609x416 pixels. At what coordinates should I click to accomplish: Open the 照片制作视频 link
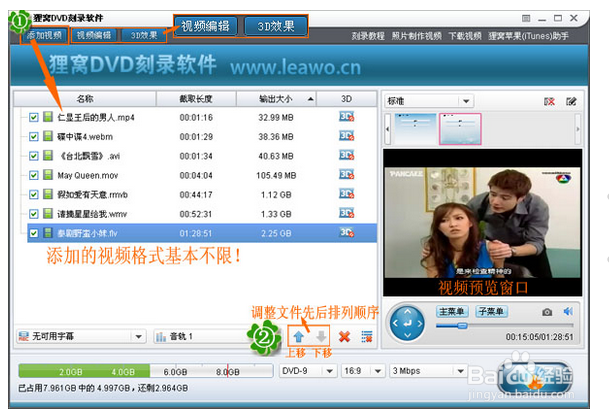tap(416, 36)
